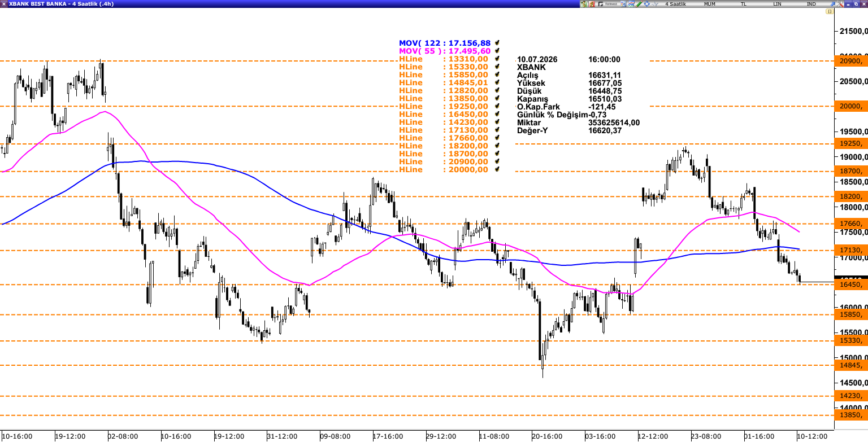
Task: Toggle checkmark for HLine 13310,00
Action: click(x=497, y=59)
